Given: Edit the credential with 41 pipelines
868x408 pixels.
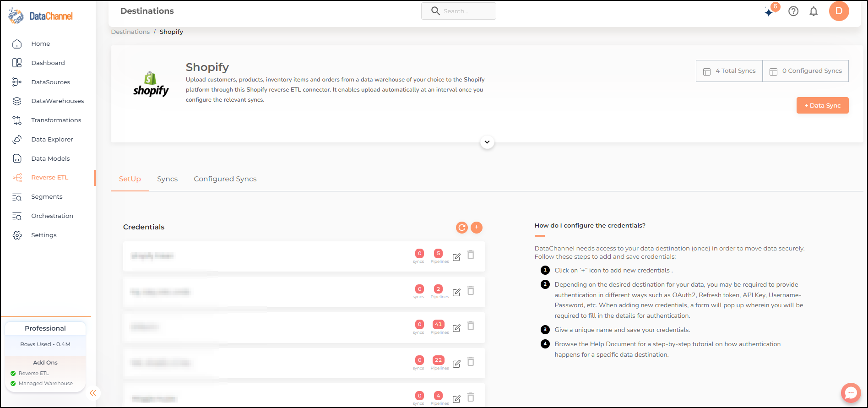Looking at the screenshot, I should pyautogui.click(x=456, y=328).
